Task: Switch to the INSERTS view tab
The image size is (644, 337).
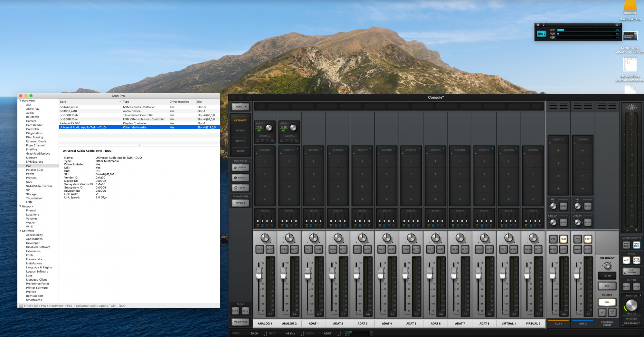Action: [x=240, y=141]
